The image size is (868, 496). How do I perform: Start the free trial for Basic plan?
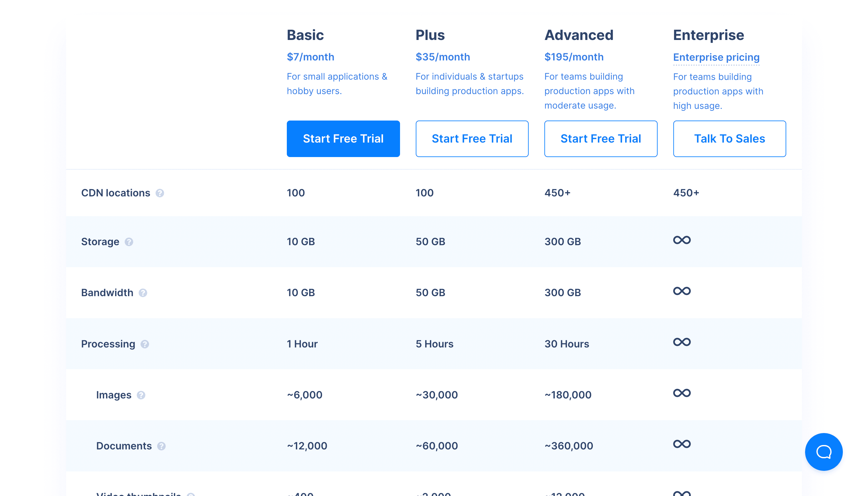343,139
